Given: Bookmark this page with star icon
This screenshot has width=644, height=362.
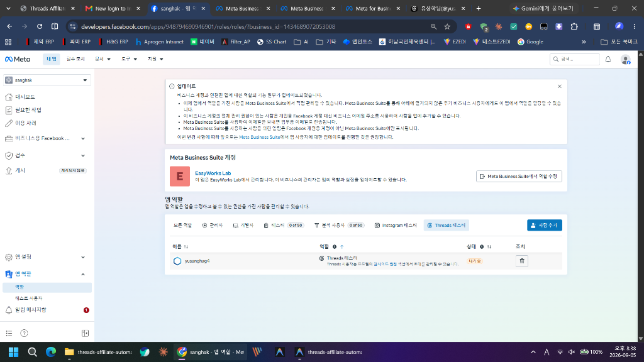Looking at the screenshot, I should (x=447, y=26).
